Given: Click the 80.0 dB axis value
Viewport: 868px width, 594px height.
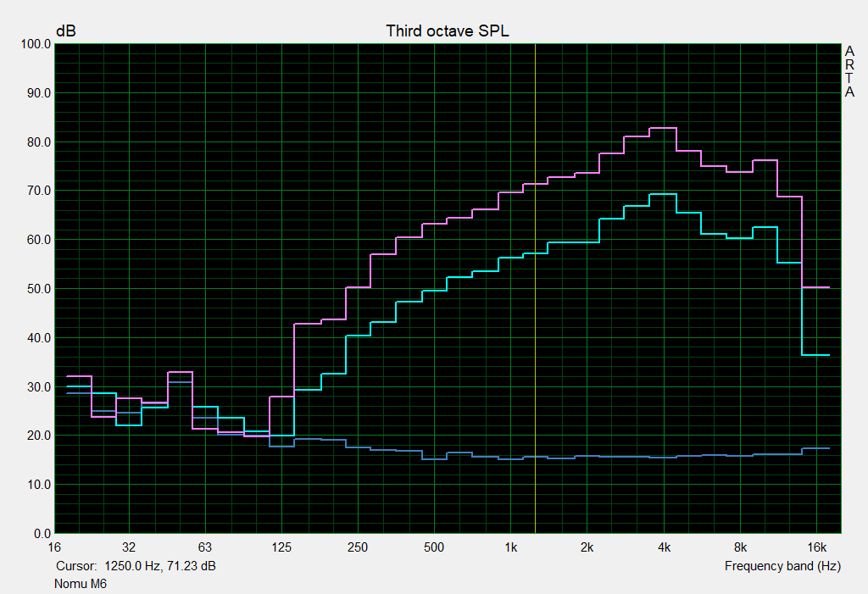Looking at the screenshot, I should pos(39,142).
